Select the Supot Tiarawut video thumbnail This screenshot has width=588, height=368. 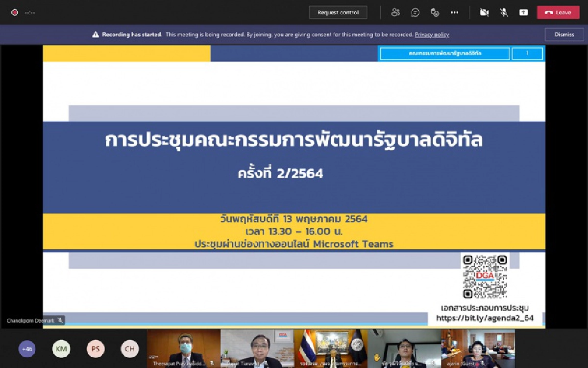[x=257, y=348]
